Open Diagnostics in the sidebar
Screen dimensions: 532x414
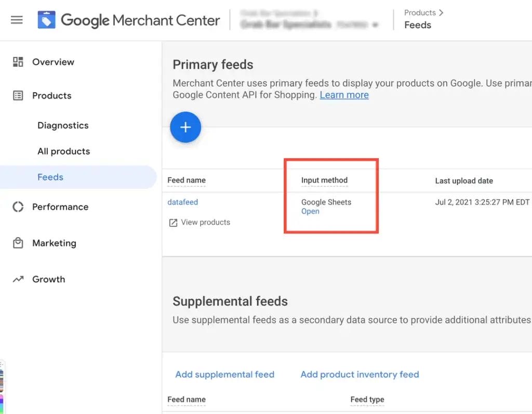tap(63, 125)
